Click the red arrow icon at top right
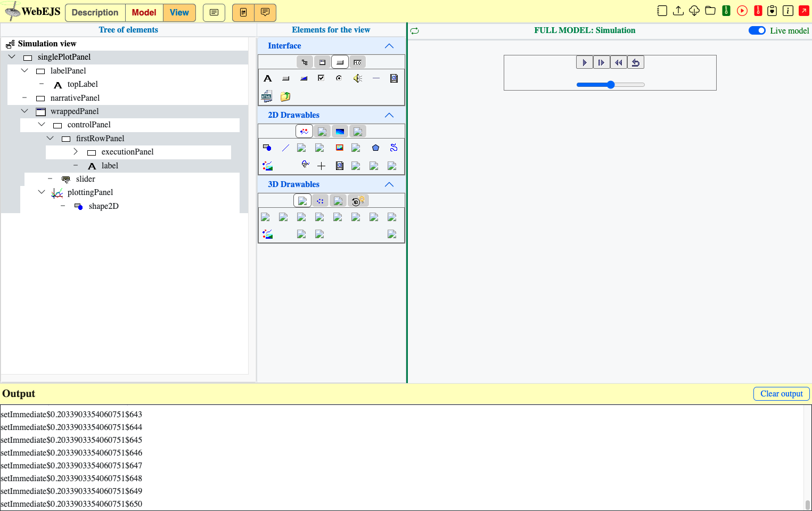This screenshot has height=511, width=812. coord(804,11)
